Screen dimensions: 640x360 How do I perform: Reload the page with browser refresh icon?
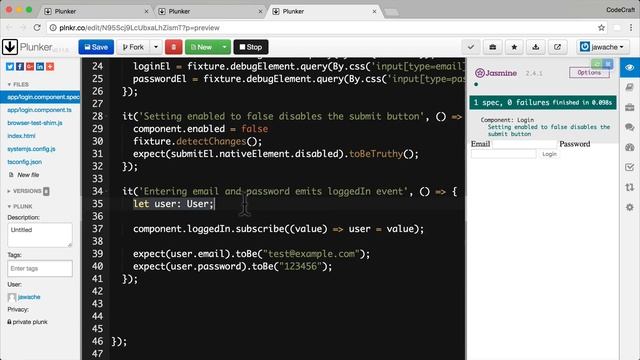point(37,28)
